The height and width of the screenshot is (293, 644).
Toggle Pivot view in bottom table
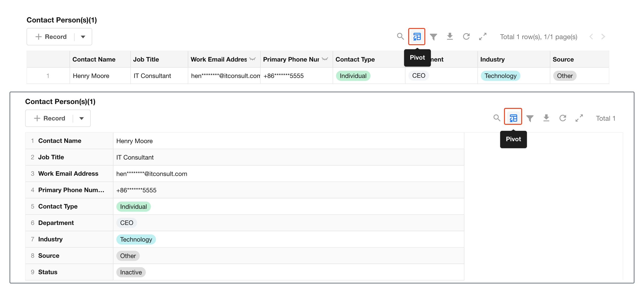(513, 118)
